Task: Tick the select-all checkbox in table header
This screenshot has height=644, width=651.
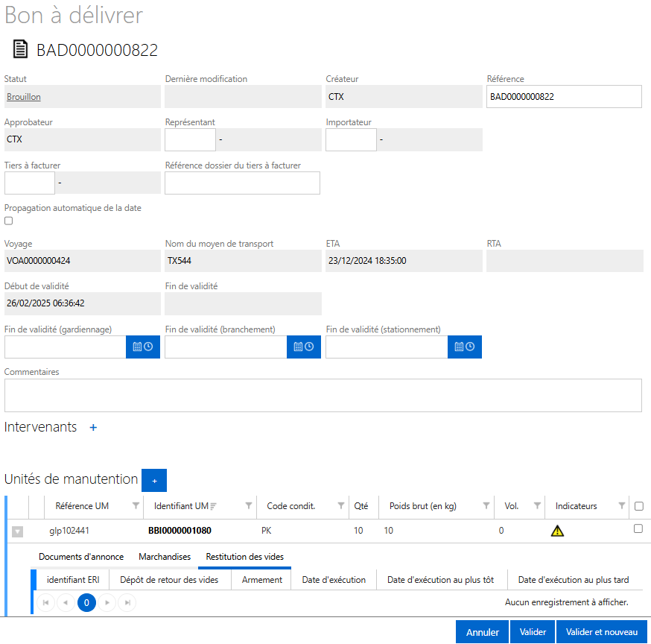Action: pyautogui.click(x=638, y=506)
